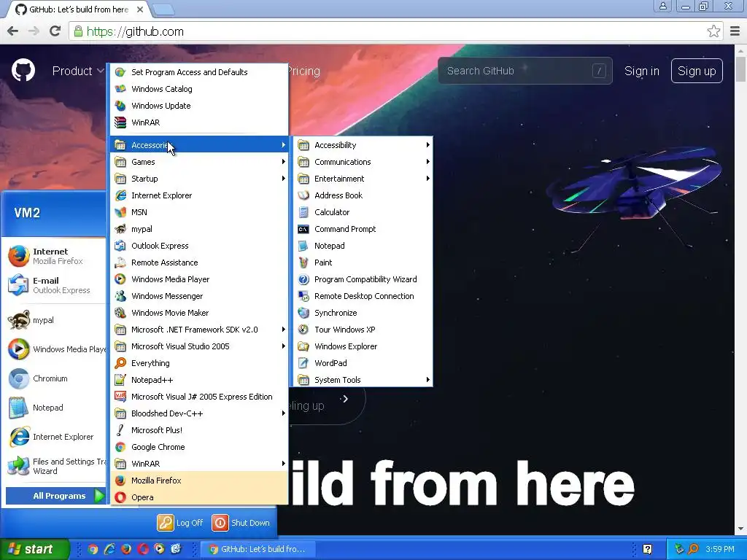Open MSN from programs list
747x560 pixels.
click(199, 212)
